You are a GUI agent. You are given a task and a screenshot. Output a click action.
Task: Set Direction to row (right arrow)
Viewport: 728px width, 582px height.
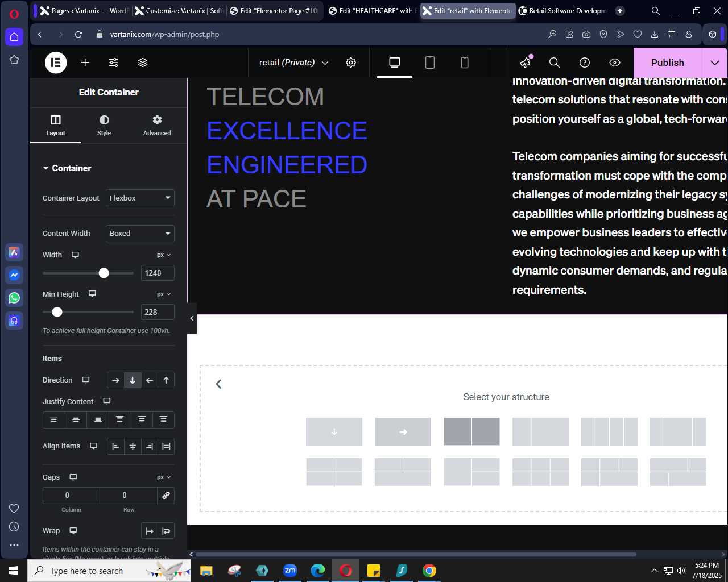point(115,380)
